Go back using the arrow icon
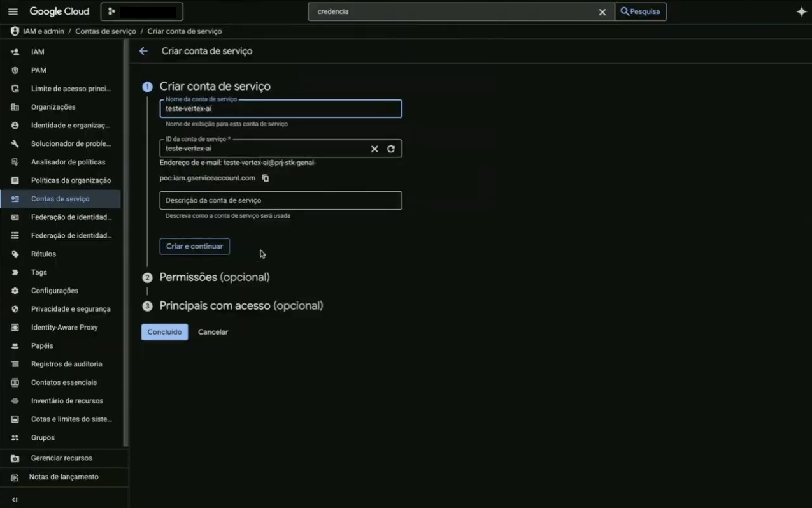Screen dimensions: 812x508 point(143,51)
